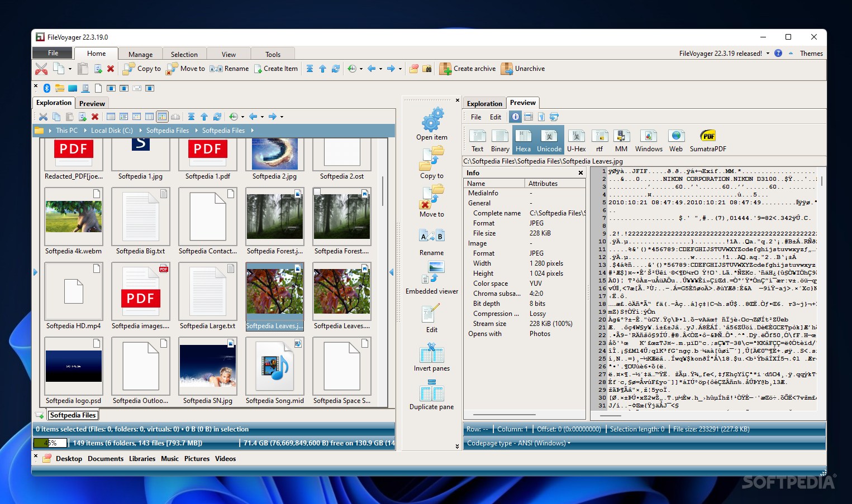The image size is (852, 504).
Task: Click Duplicate pane icon
Action: click(x=432, y=391)
